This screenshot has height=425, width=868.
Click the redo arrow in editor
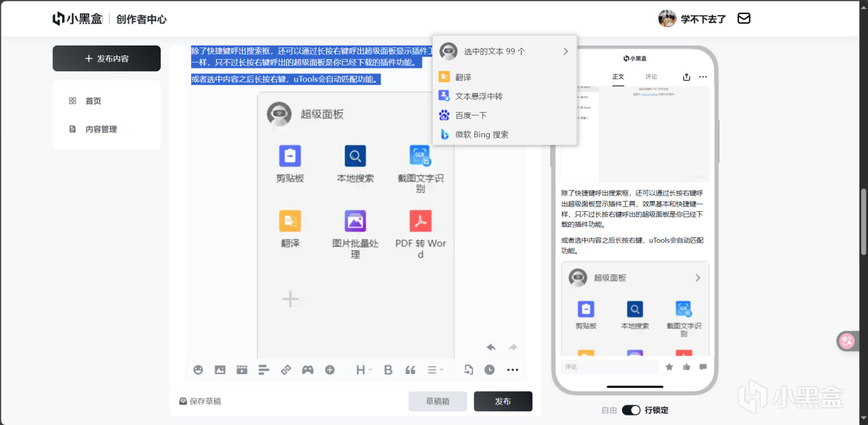pos(513,347)
